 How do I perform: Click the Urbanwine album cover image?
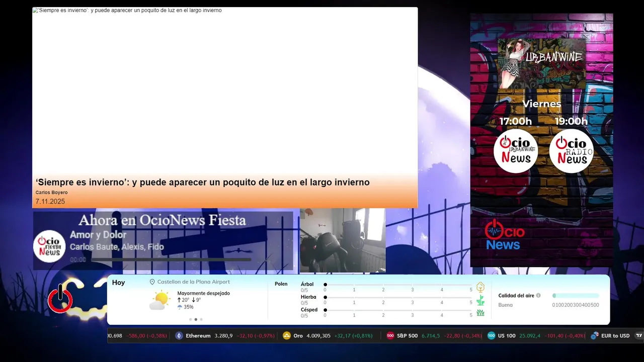542,64
